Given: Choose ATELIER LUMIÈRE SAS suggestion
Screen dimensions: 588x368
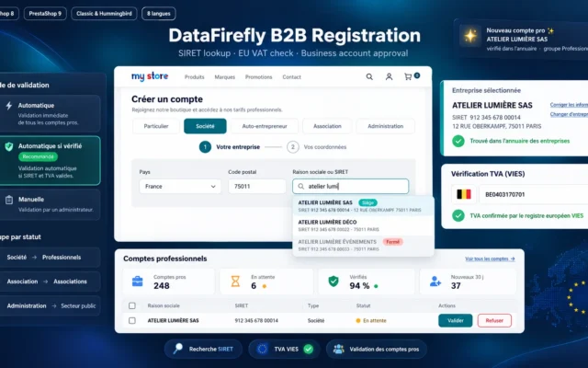Looking at the screenshot, I should (363, 206).
